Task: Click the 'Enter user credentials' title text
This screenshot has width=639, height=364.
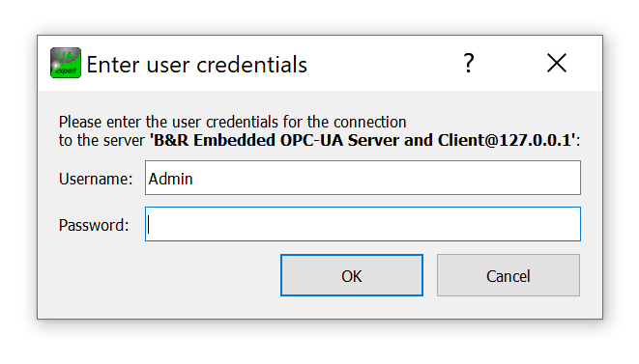Action: (197, 65)
